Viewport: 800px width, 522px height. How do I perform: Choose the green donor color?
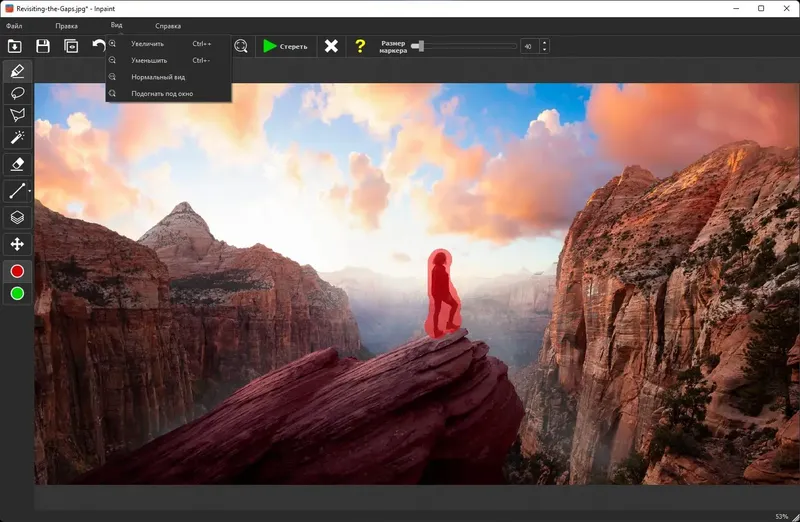[17, 293]
